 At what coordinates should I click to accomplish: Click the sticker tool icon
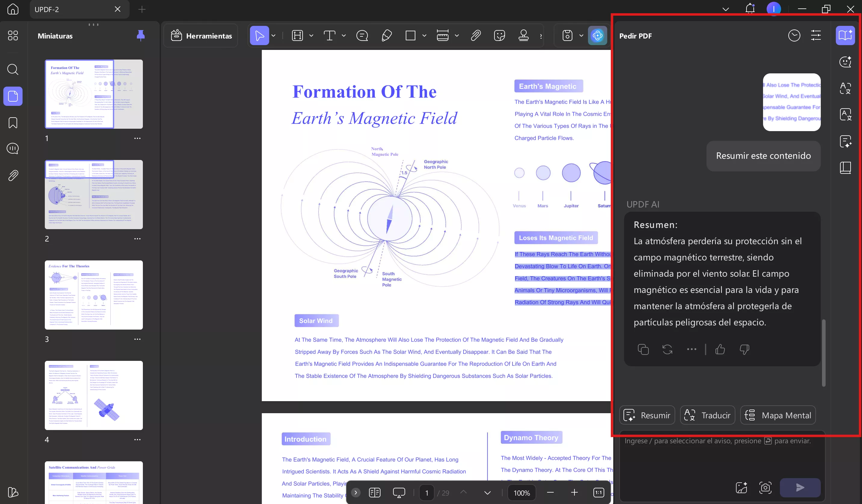[x=499, y=35]
